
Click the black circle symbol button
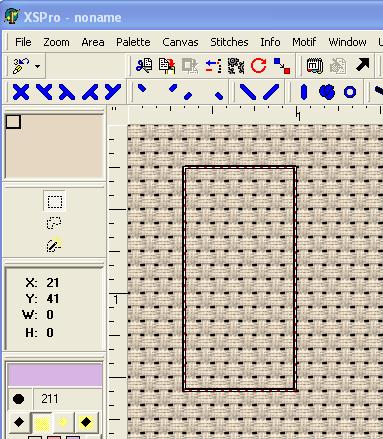tap(19, 399)
